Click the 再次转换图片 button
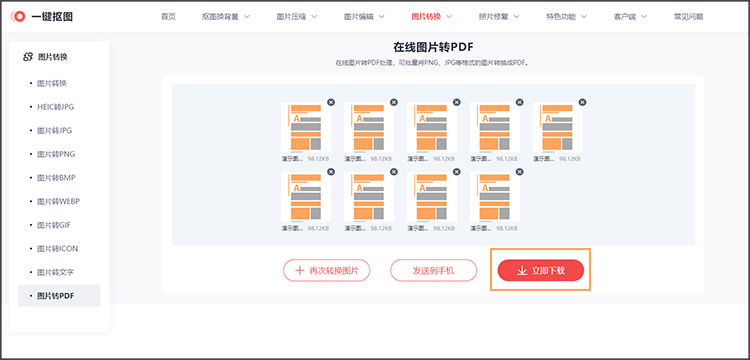750x360 pixels. [x=327, y=271]
